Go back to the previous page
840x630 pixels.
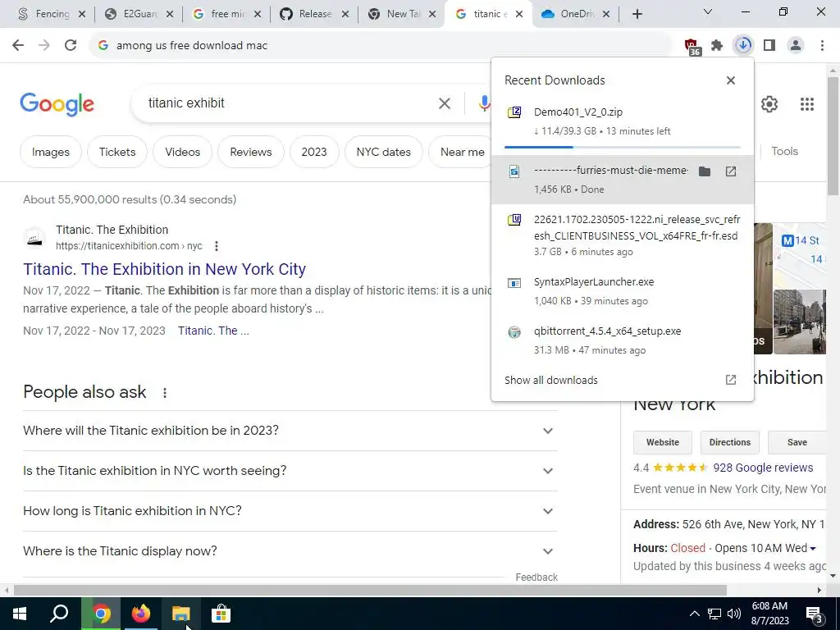(x=18, y=46)
